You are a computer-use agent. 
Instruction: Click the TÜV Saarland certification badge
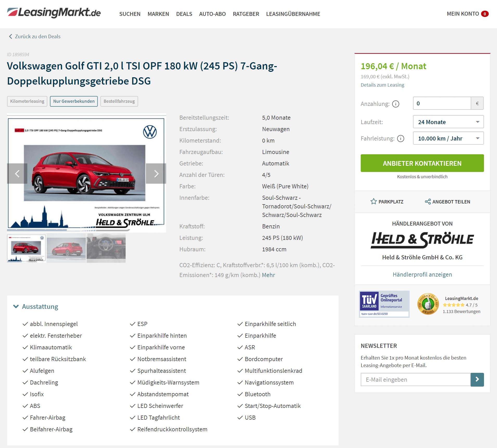tap(384, 304)
